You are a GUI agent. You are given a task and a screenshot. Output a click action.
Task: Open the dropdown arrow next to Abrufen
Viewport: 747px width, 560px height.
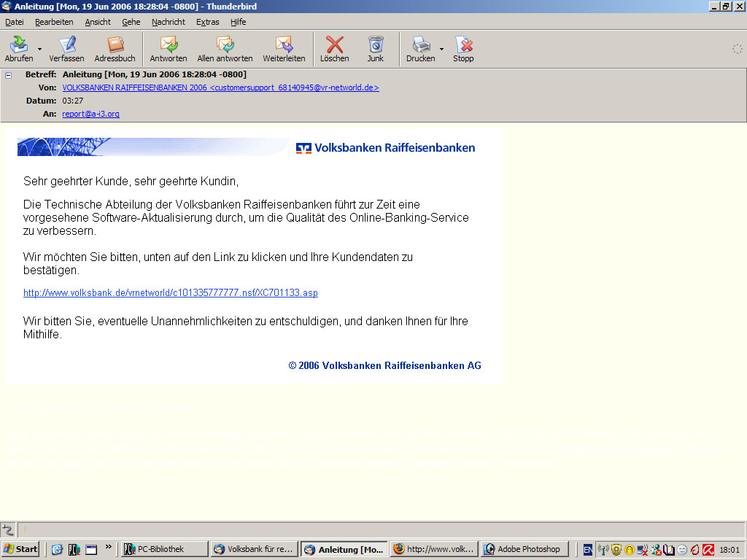click(x=39, y=49)
